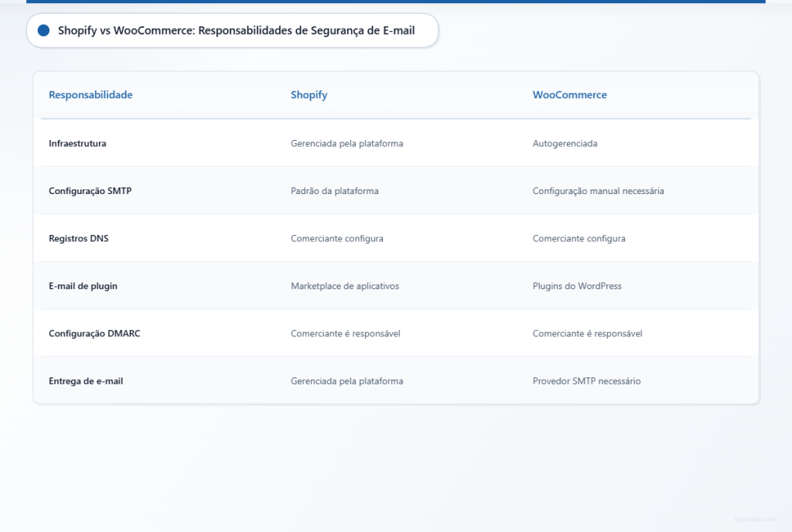Image resolution: width=792 pixels, height=532 pixels.
Task: Select the WooCommerce column header
Action: point(570,95)
